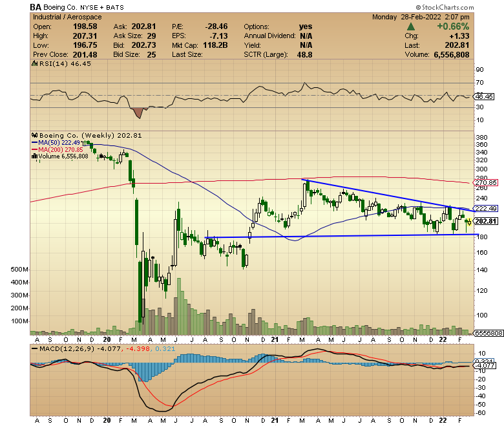This screenshot has width=504, height=426.
Task: Click the Volume 6,556,808 legend text
Action: (63, 156)
